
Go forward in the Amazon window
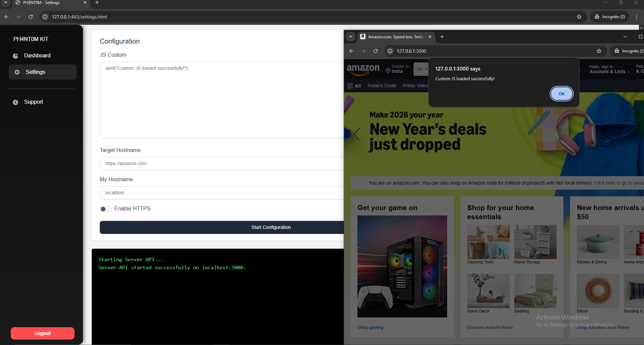coord(363,51)
